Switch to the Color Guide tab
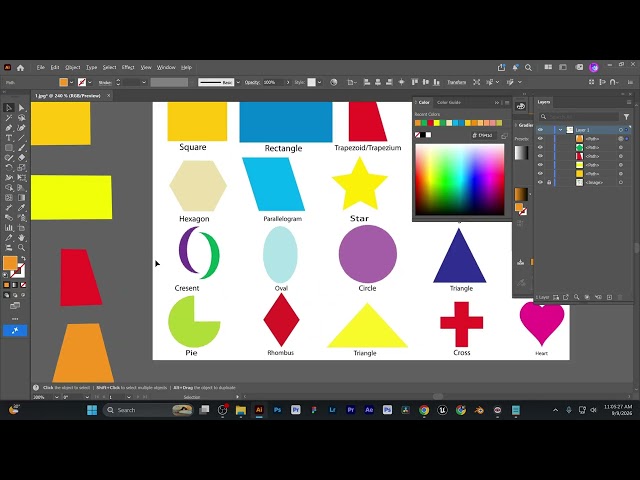640x480 pixels. pyautogui.click(x=449, y=102)
